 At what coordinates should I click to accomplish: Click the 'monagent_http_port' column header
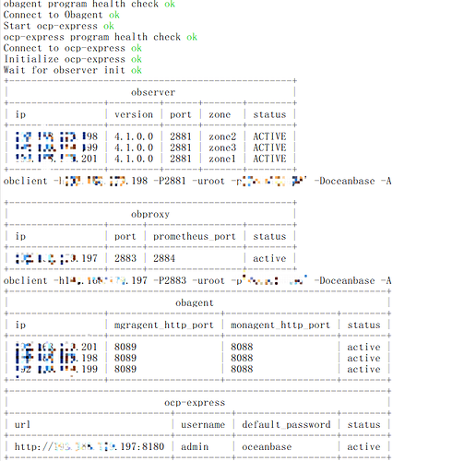click(280, 325)
